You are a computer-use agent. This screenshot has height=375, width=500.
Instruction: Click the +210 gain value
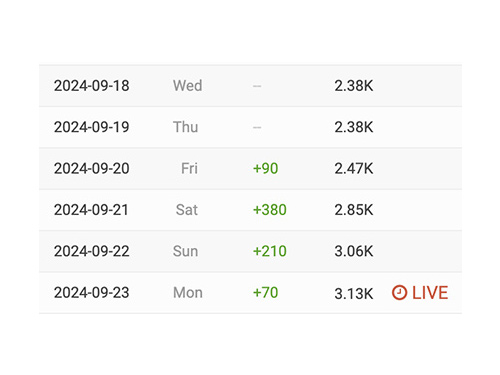pyautogui.click(x=270, y=251)
